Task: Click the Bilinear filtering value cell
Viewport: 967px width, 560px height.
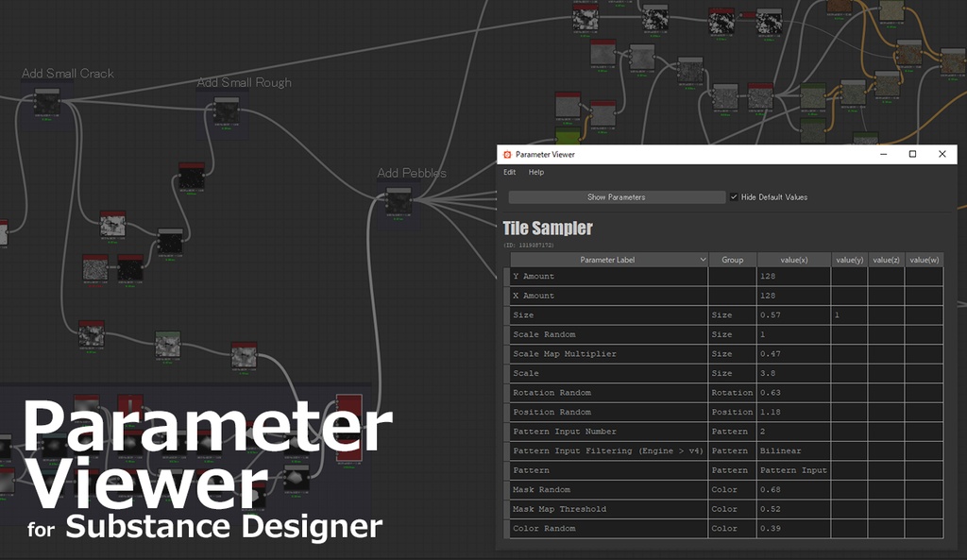Action: (x=793, y=450)
